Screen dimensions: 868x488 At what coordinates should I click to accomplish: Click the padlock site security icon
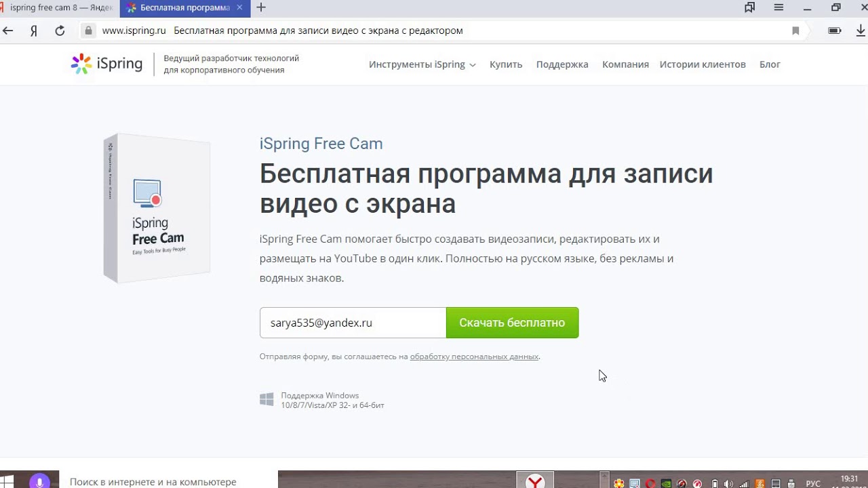click(x=87, y=30)
